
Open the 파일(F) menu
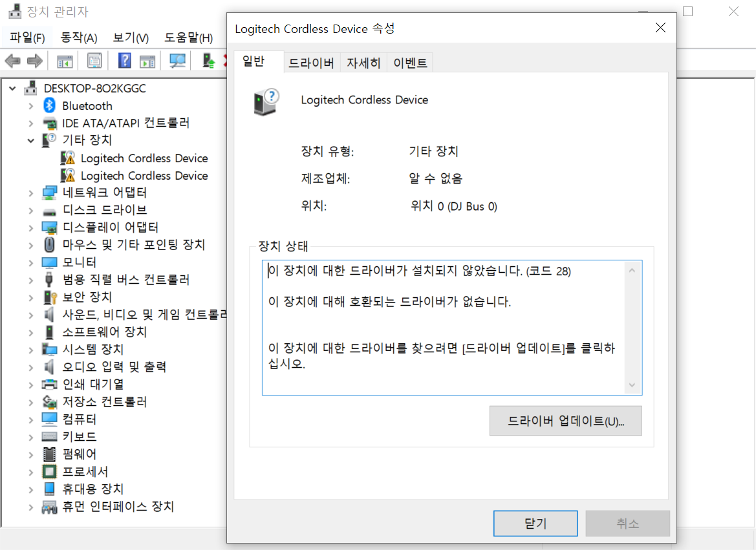tap(27, 37)
